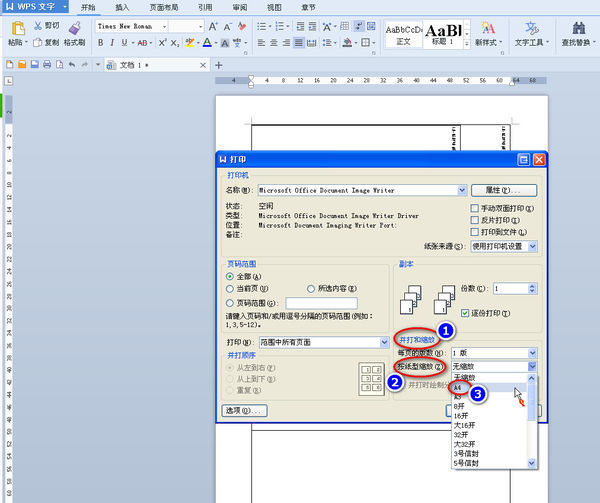The height and width of the screenshot is (503, 600).
Task: Align text right in ribbon
Action: (x=286, y=43)
